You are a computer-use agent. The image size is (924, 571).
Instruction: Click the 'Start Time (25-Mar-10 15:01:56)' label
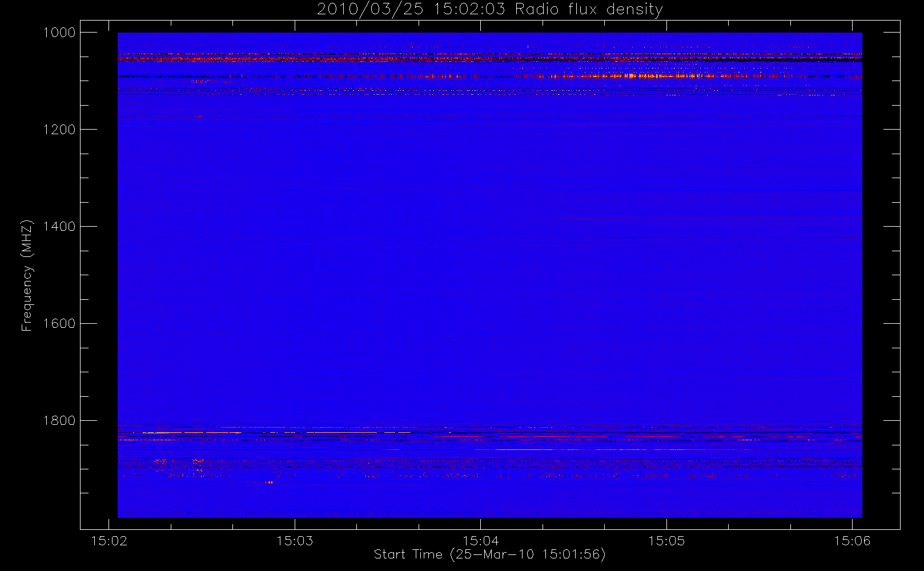point(489,554)
